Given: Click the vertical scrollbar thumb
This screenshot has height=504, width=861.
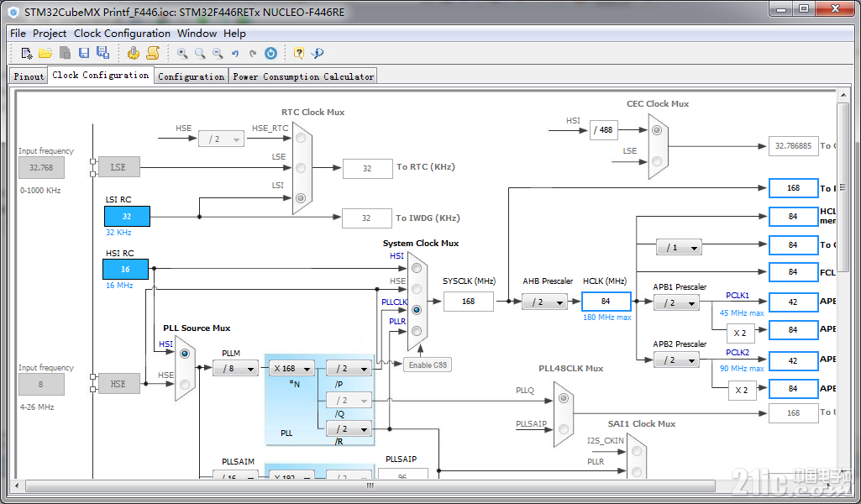Looking at the screenshot, I should point(843,186).
